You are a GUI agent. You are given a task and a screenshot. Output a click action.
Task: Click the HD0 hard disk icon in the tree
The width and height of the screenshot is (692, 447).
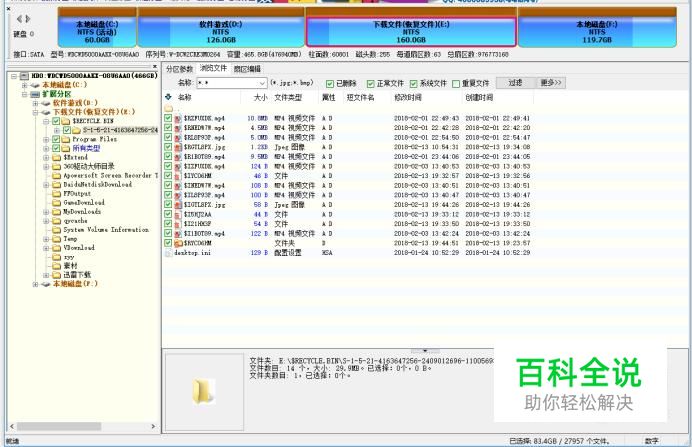click(x=24, y=76)
